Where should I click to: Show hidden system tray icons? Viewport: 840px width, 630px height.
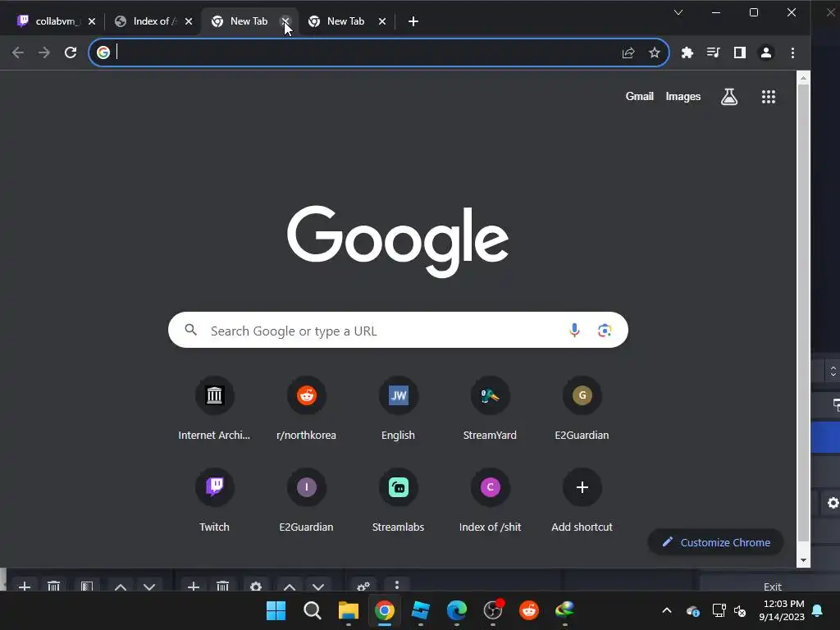pyautogui.click(x=667, y=610)
